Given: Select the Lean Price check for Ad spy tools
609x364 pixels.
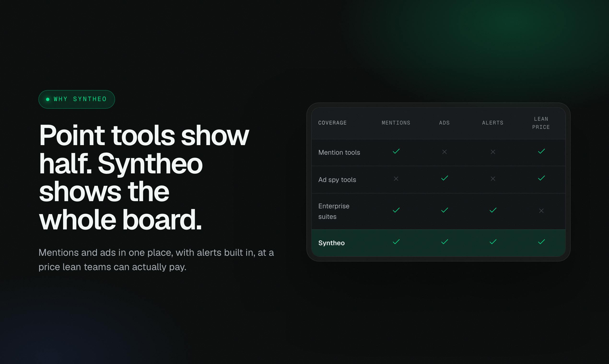Looking at the screenshot, I should coord(541,178).
